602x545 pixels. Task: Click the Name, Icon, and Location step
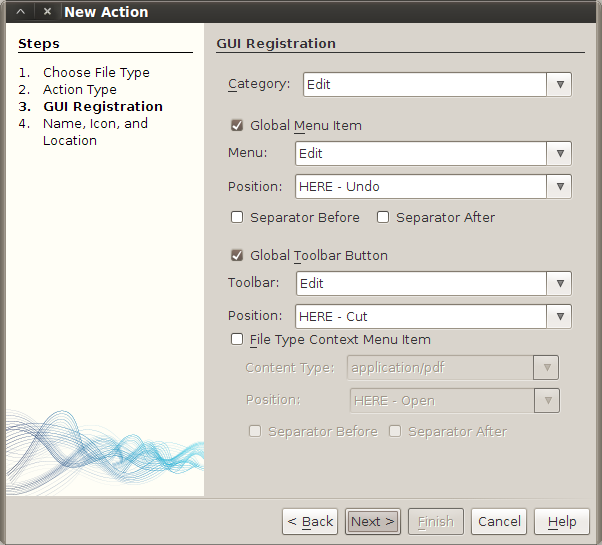tap(95, 123)
